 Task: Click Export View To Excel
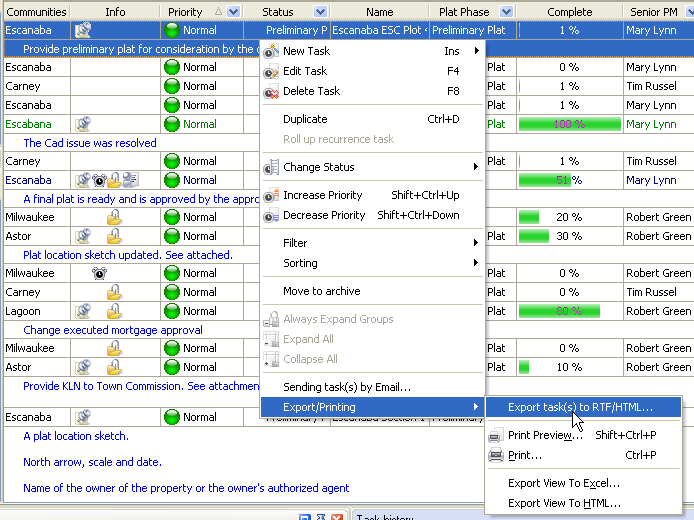[x=563, y=483]
